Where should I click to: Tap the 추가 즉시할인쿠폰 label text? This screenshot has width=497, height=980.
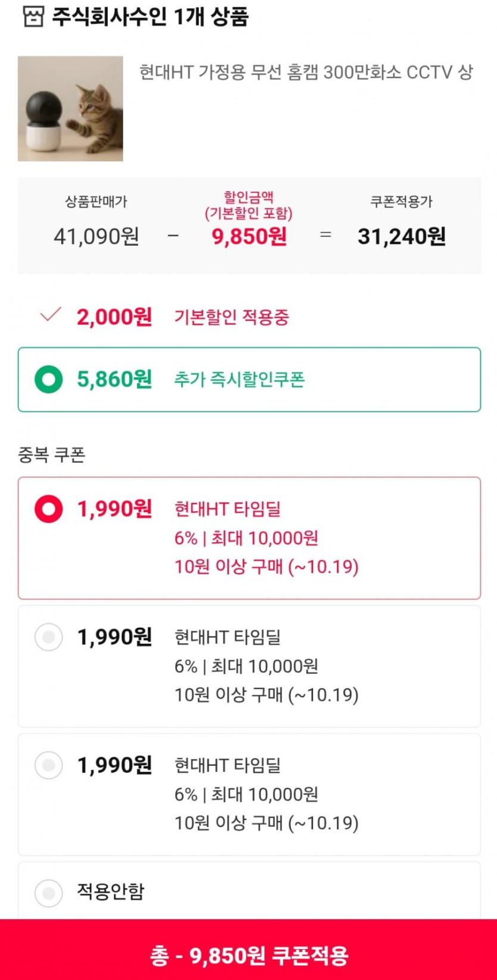pos(239,380)
